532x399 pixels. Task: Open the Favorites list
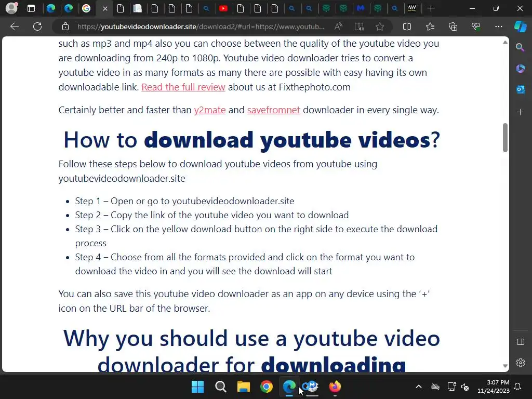coord(430,26)
